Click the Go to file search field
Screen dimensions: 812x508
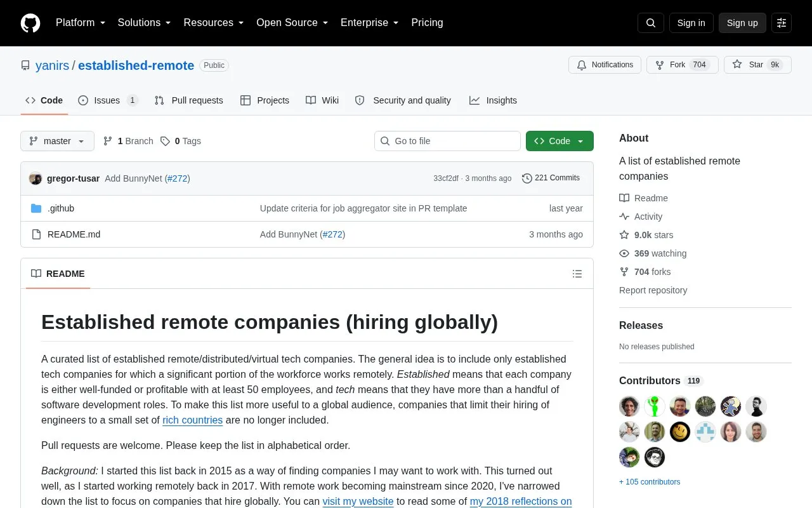tap(447, 141)
